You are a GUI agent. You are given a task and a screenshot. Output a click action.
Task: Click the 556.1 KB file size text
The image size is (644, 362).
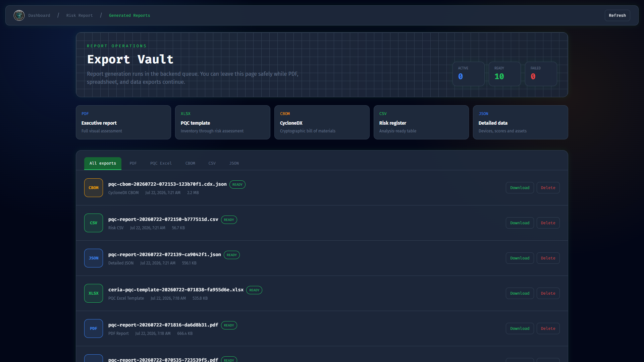[189, 263]
